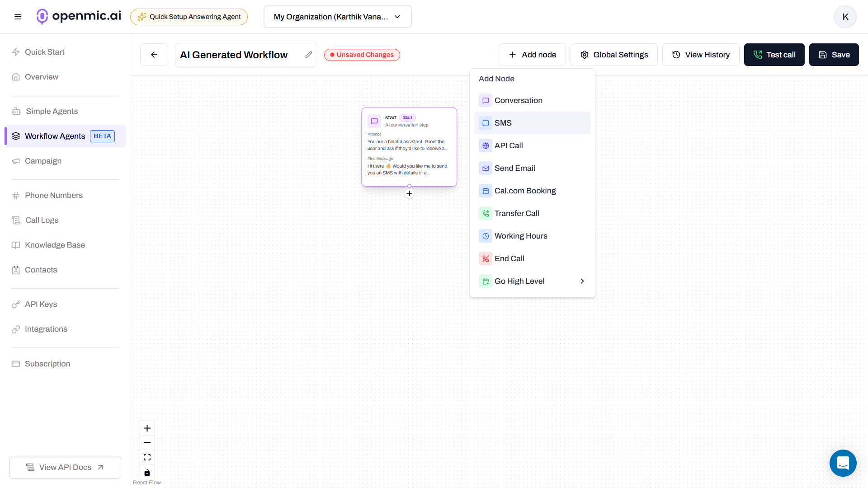Select the Send Email envelope icon

click(486, 168)
